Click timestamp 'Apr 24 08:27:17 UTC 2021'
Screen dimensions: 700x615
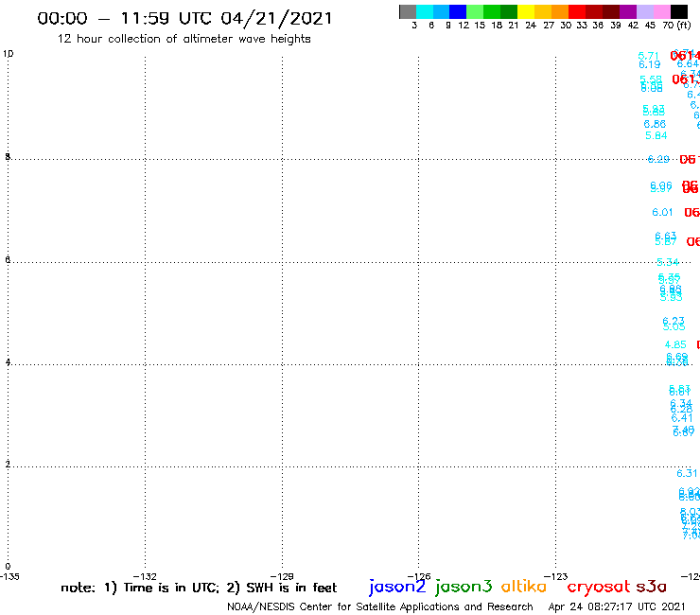pyautogui.click(x=617, y=606)
